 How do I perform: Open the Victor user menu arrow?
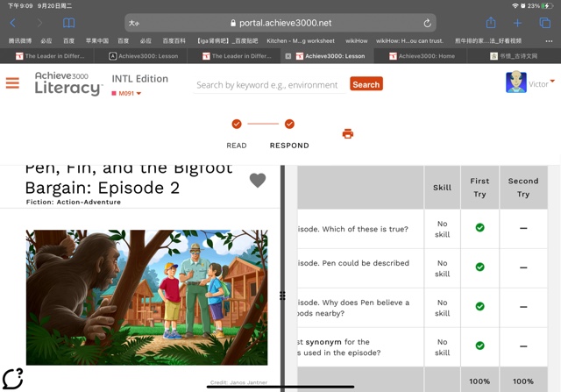(552, 81)
